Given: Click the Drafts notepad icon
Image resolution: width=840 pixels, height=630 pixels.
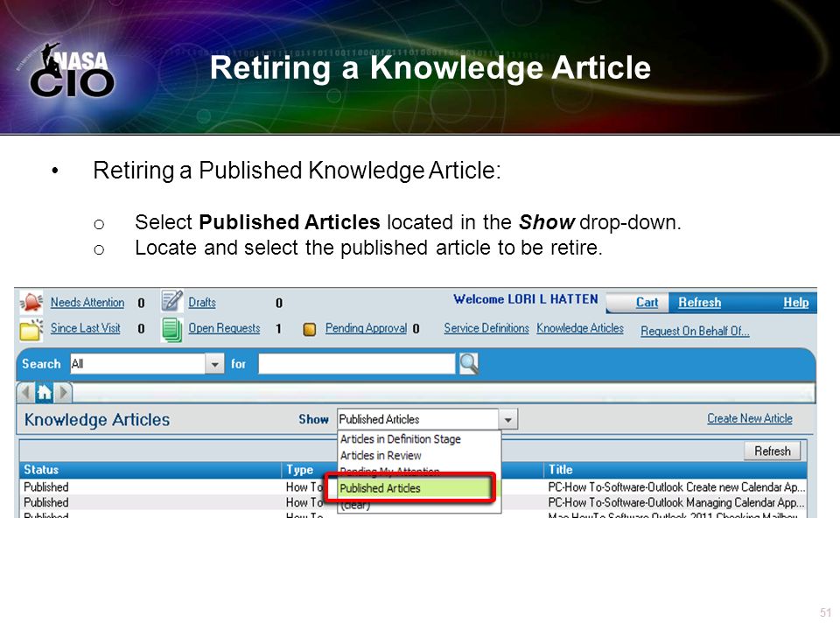Looking at the screenshot, I should point(171,301).
